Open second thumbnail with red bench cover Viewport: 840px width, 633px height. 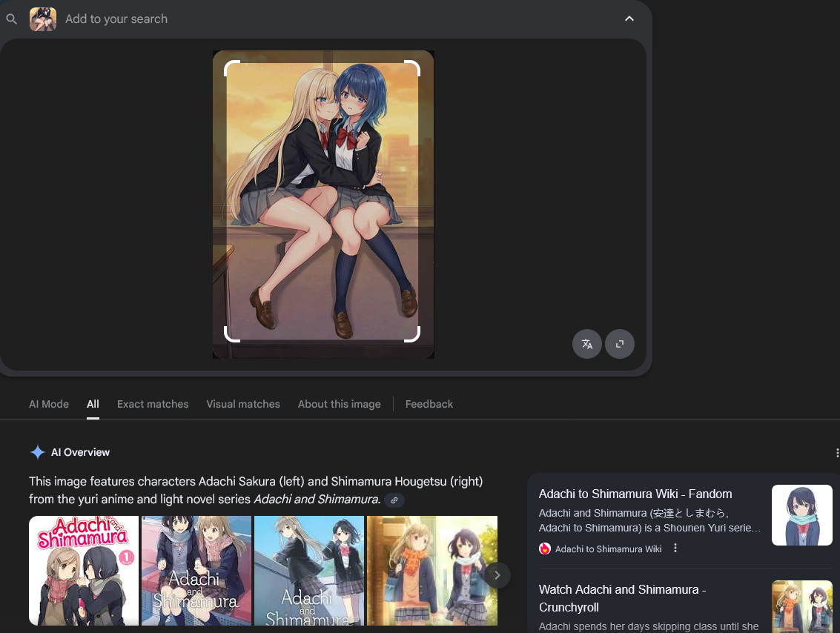[196, 571]
